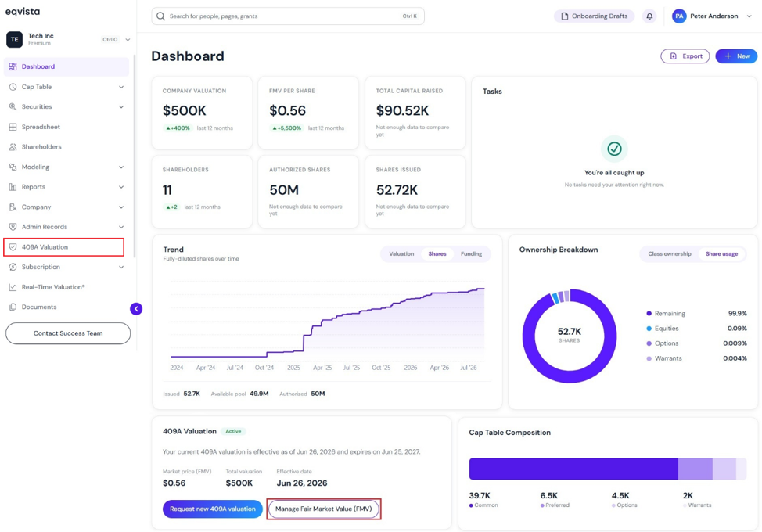Click the FMV Per Share $0.56 card
Viewport: 762px width, 532px height.
point(308,113)
